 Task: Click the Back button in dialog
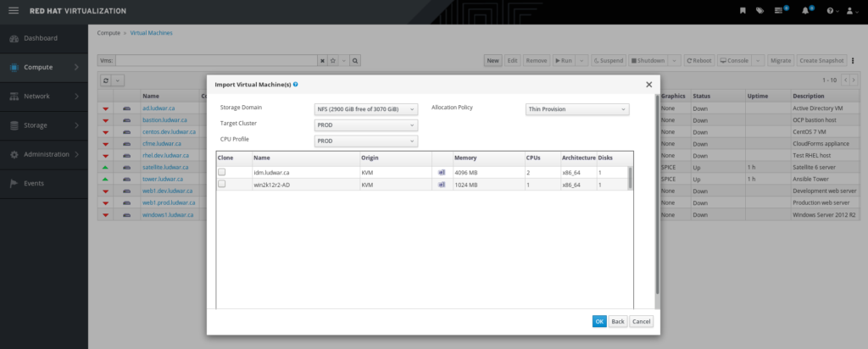point(618,321)
